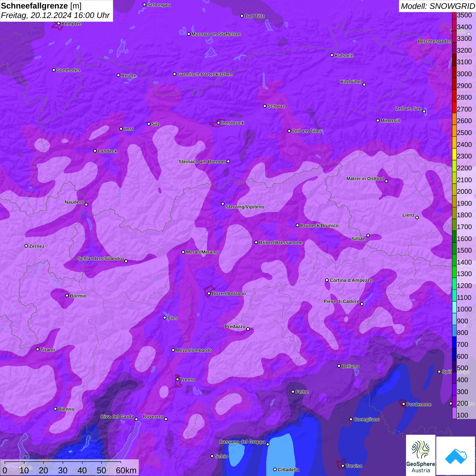Image resolution: width=476 pixels, height=476 pixels.
Task: Click the Kempten city marker dot
Action: pos(58,23)
